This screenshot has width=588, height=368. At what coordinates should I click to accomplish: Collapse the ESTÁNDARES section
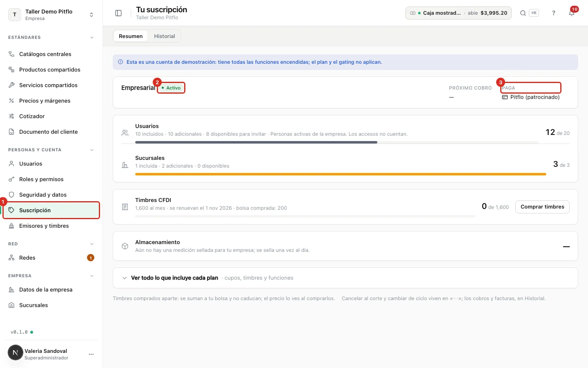click(x=92, y=38)
